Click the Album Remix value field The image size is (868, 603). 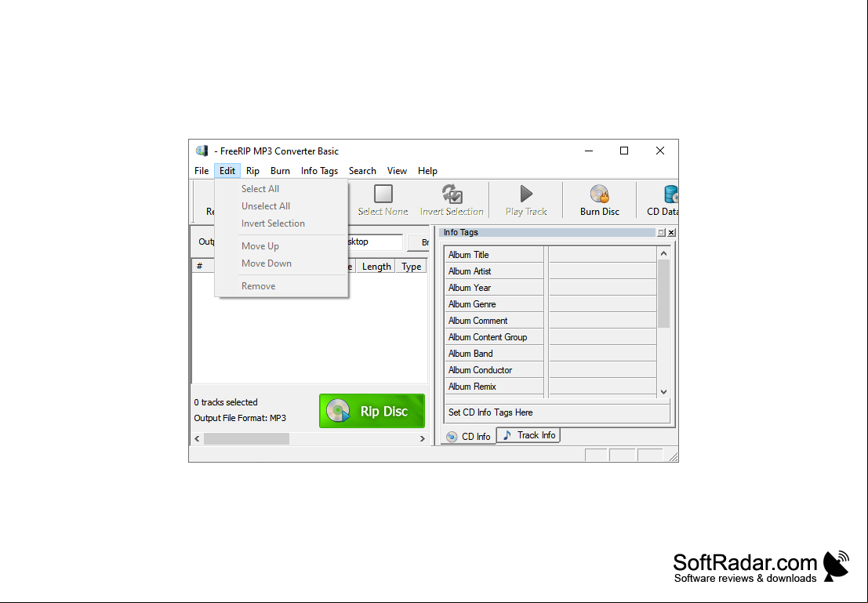tap(603, 387)
